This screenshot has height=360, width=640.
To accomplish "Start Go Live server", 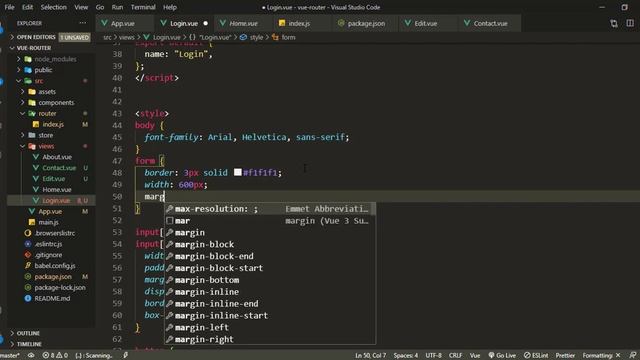I will click(502, 356).
